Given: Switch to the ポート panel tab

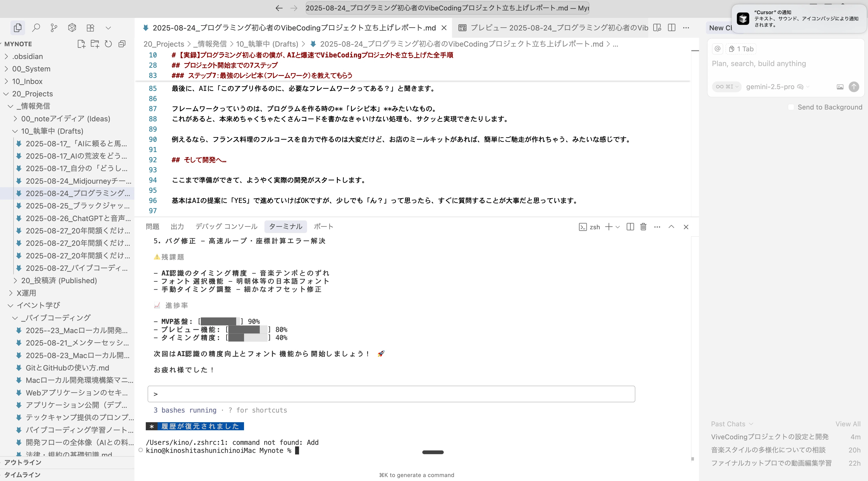Looking at the screenshot, I should [x=323, y=227].
